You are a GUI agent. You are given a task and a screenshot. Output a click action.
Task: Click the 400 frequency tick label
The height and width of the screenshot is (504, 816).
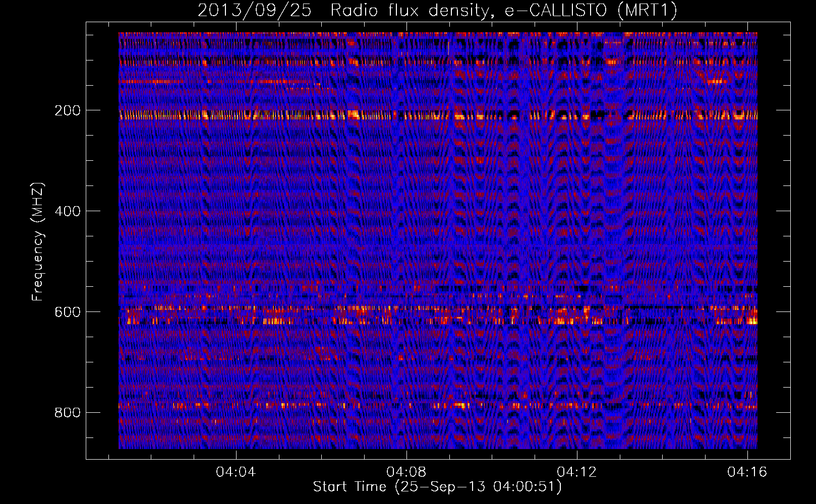tap(67, 211)
